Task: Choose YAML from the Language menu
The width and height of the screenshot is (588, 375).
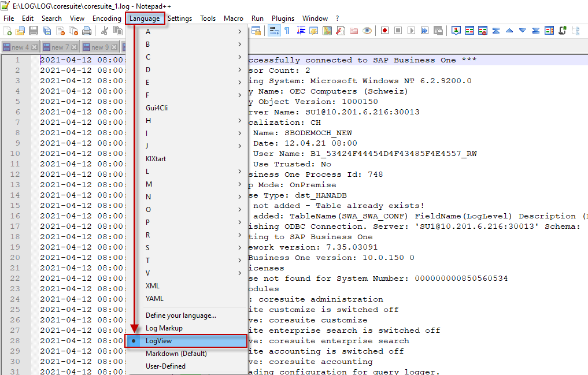Action: click(x=186, y=299)
